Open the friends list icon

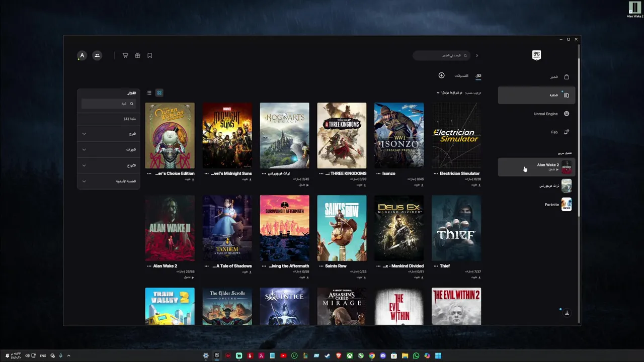click(97, 56)
